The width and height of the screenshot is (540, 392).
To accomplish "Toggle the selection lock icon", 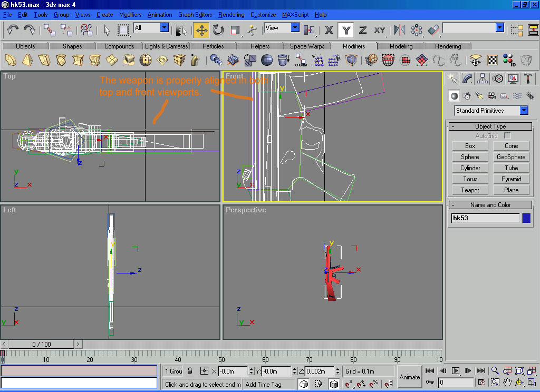I will [189, 371].
